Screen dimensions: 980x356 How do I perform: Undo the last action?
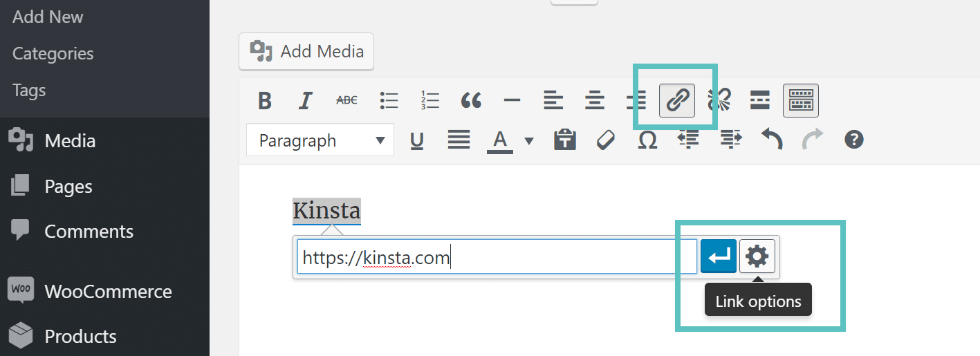(x=772, y=140)
